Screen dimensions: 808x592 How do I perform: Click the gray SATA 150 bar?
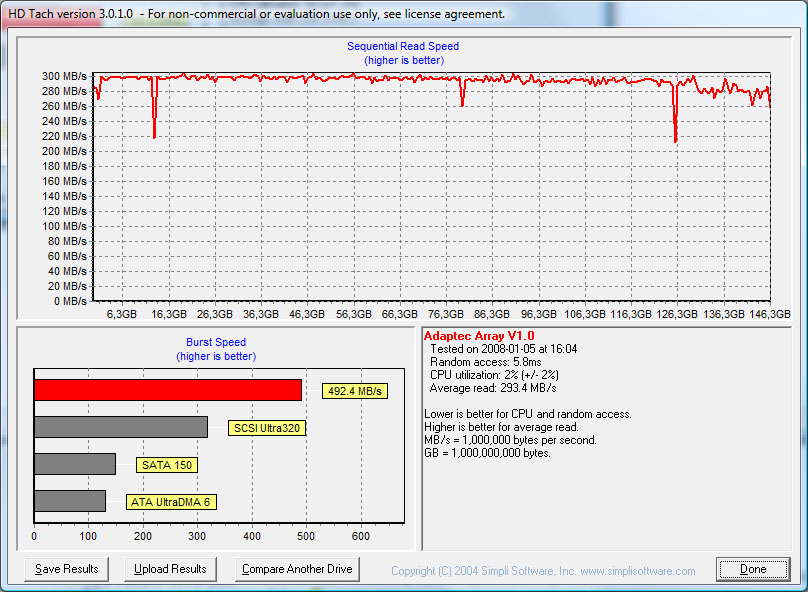coord(75,464)
